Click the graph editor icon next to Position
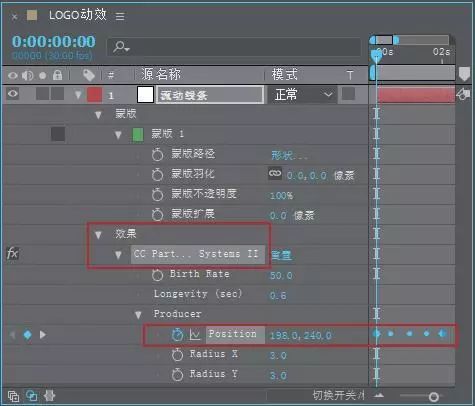Screen dimensions: 475x406 click(195, 334)
